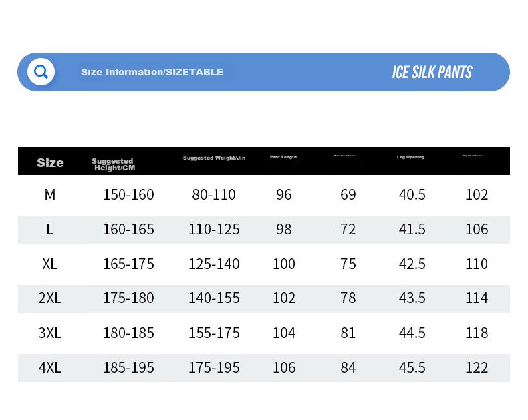Select the Size column header
This screenshot has width=528, height=420.
click(x=50, y=162)
